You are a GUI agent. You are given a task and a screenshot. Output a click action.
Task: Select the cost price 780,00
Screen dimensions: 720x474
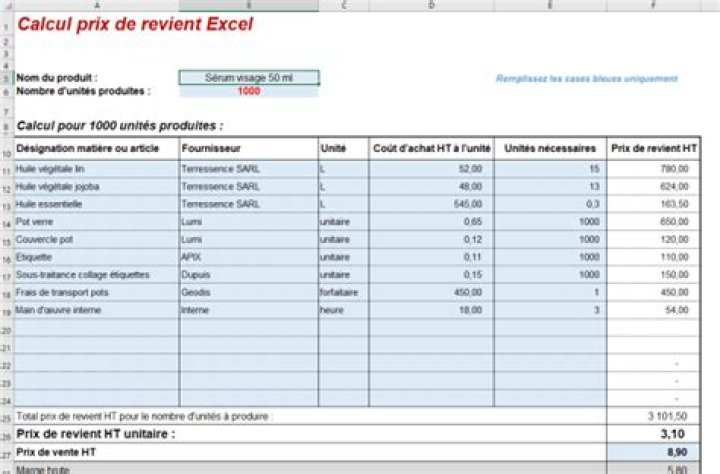tap(653, 169)
